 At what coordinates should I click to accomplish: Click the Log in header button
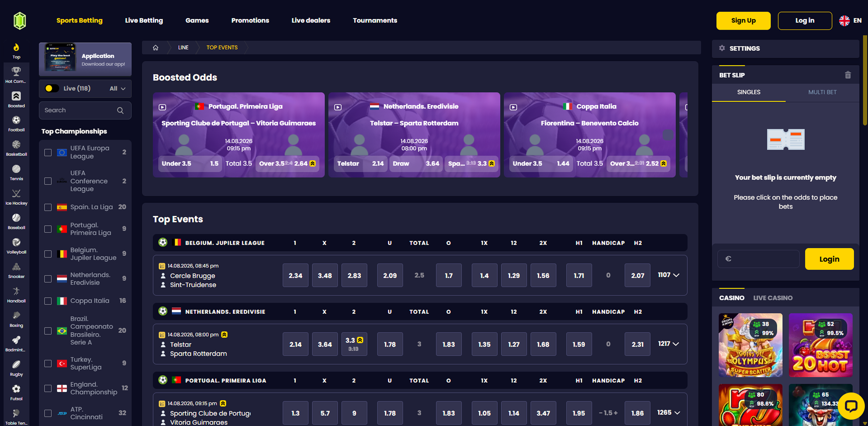point(805,21)
